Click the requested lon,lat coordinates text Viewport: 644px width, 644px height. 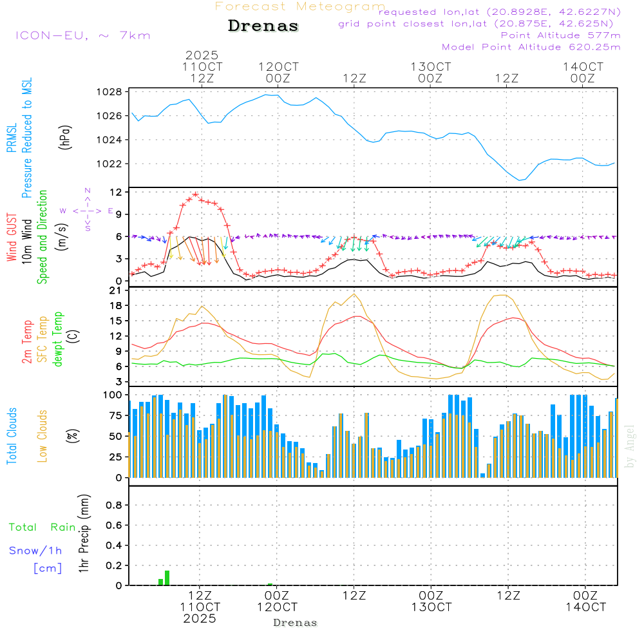click(499, 12)
